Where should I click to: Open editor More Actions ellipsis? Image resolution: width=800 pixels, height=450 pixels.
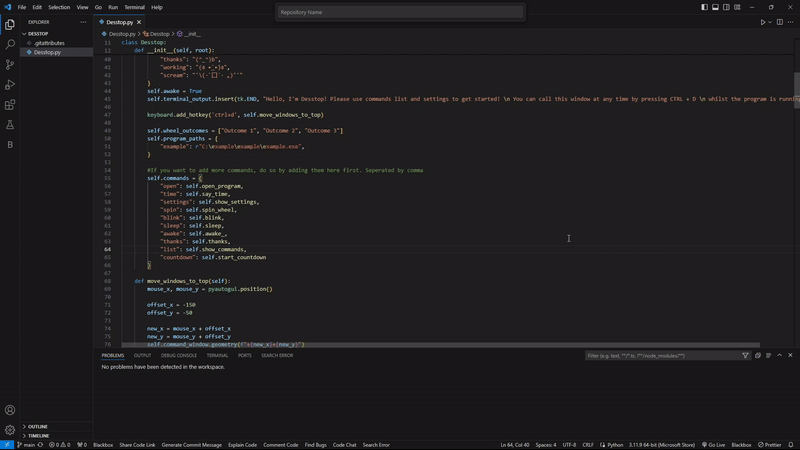[790, 22]
